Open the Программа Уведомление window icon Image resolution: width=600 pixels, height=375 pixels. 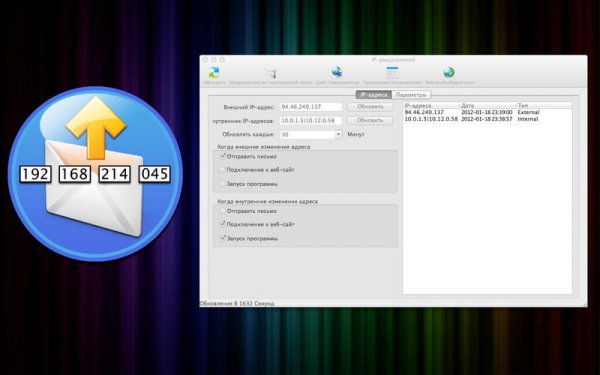392,72
